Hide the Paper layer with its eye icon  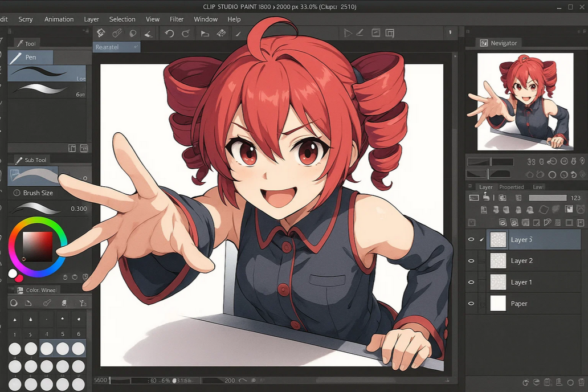tap(471, 304)
